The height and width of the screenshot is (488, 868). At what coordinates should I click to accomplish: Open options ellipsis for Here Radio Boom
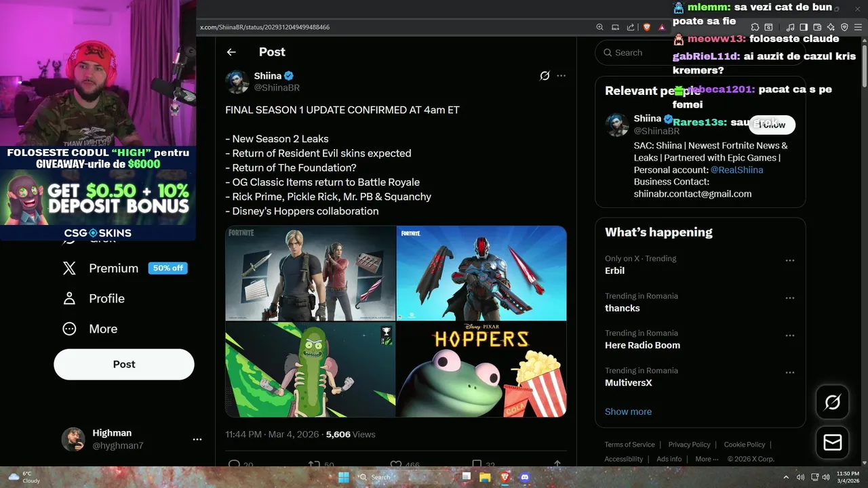[790, 335]
